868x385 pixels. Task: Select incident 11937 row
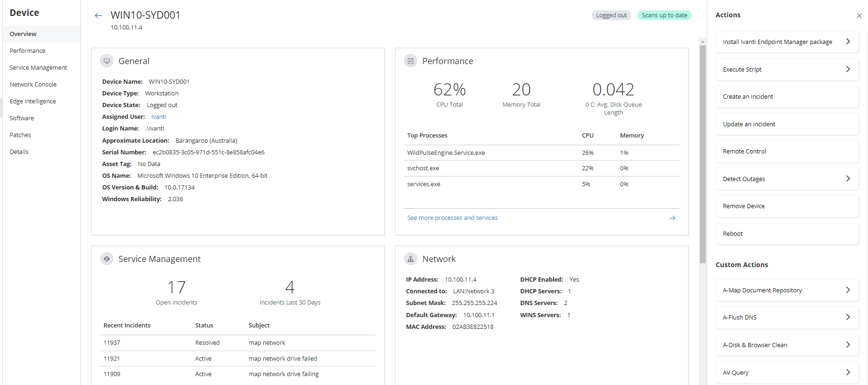[238, 343]
